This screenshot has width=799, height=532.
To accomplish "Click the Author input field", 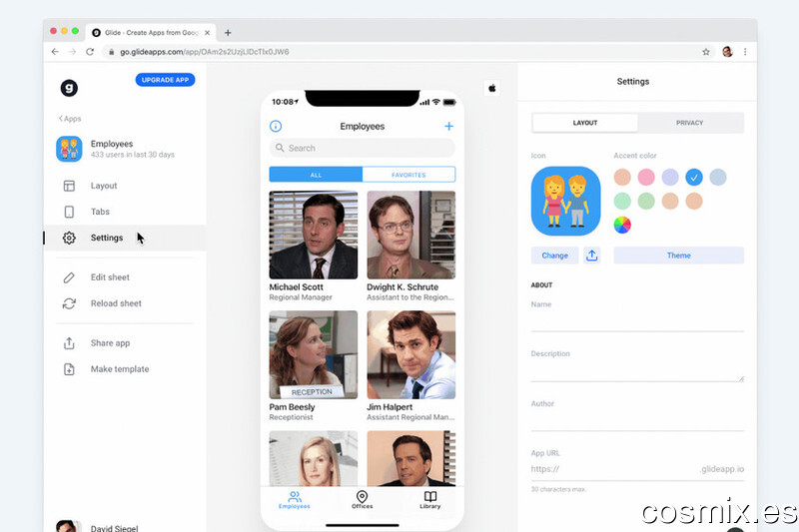I will tap(637, 421).
